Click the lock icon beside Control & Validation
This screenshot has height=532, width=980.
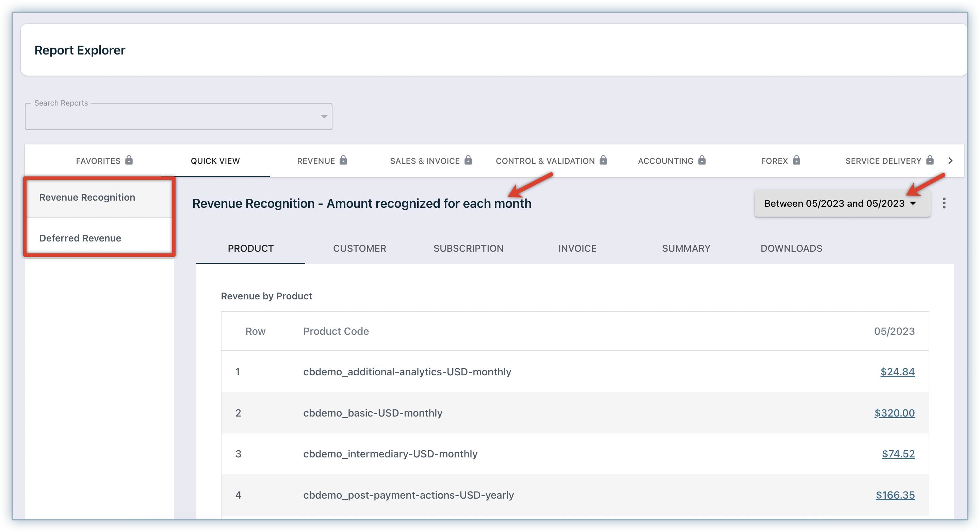(603, 160)
